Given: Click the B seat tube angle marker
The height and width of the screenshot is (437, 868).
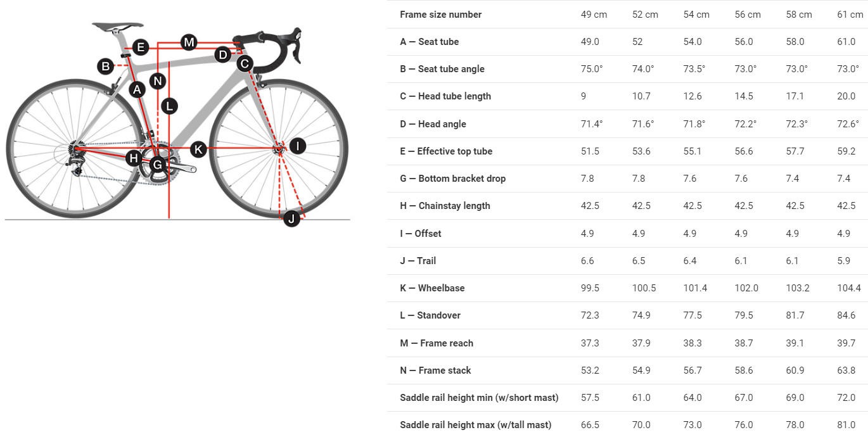Looking at the screenshot, I should pyautogui.click(x=105, y=66).
